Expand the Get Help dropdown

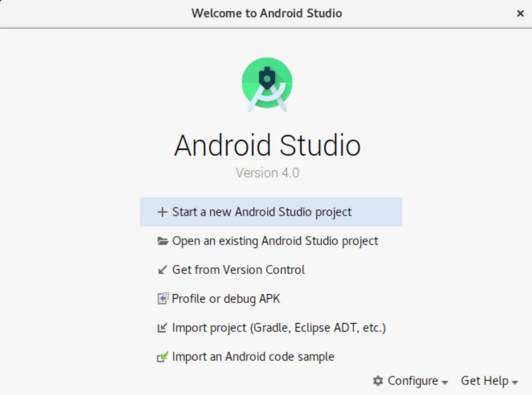tap(489, 381)
